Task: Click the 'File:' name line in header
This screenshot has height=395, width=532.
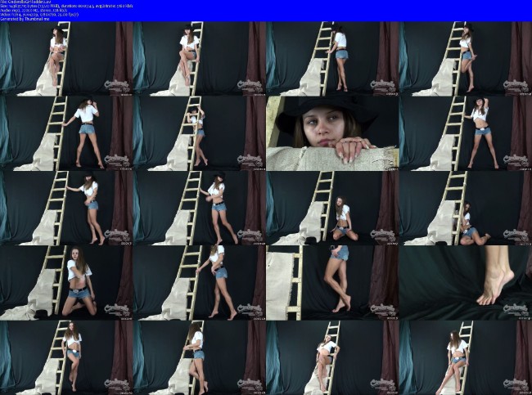Action: tap(27, 2)
